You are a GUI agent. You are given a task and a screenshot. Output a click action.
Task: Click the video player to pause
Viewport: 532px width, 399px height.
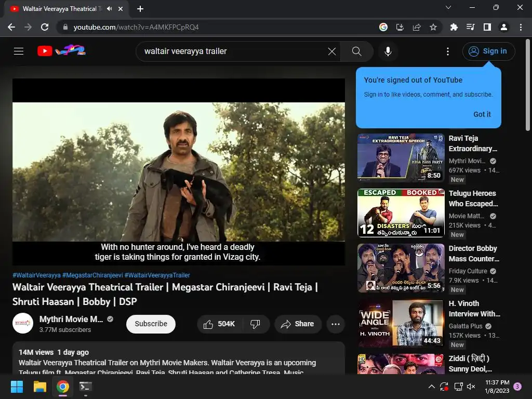(x=179, y=172)
